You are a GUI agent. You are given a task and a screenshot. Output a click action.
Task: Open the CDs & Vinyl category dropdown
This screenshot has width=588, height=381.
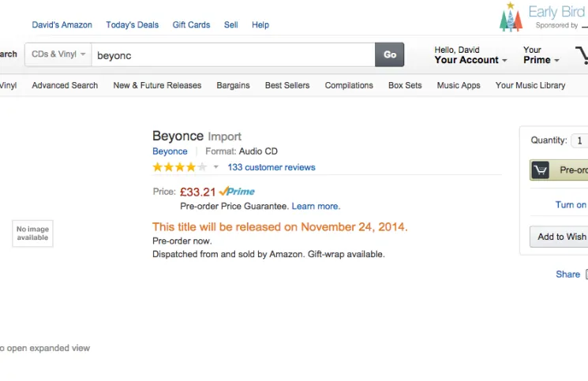point(58,54)
